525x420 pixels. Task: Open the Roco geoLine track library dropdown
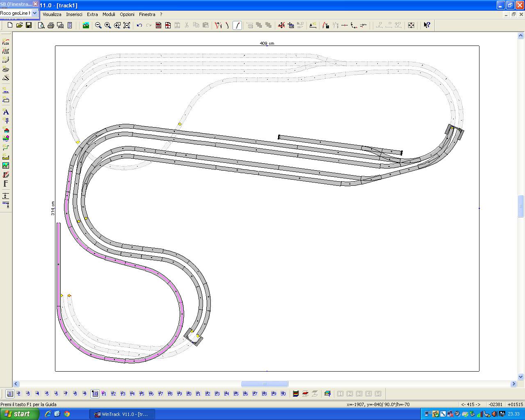[35, 13]
